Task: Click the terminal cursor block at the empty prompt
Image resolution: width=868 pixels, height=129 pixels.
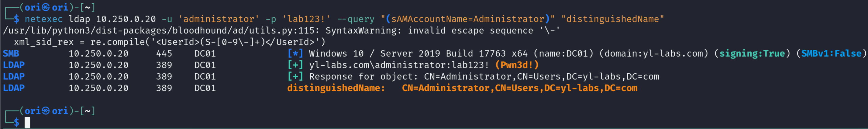Action: (x=27, y=122)
